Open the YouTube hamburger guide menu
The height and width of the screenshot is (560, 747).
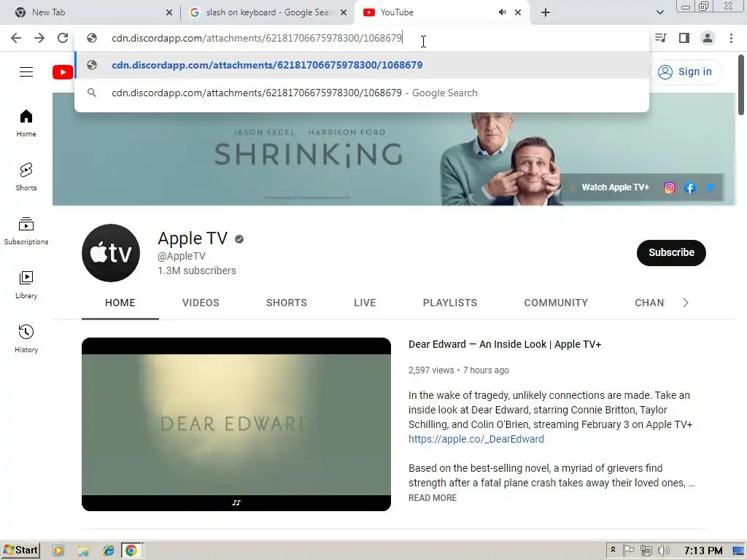click(26, 72)
